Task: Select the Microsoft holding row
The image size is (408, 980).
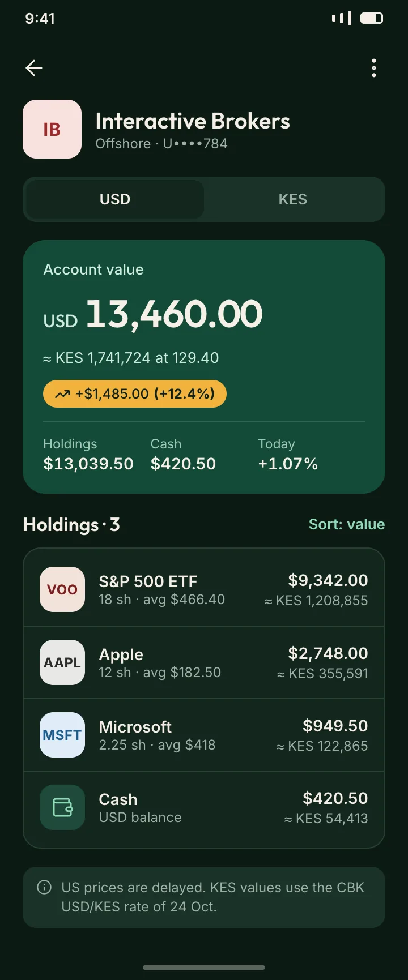Action: coord(204,735)
